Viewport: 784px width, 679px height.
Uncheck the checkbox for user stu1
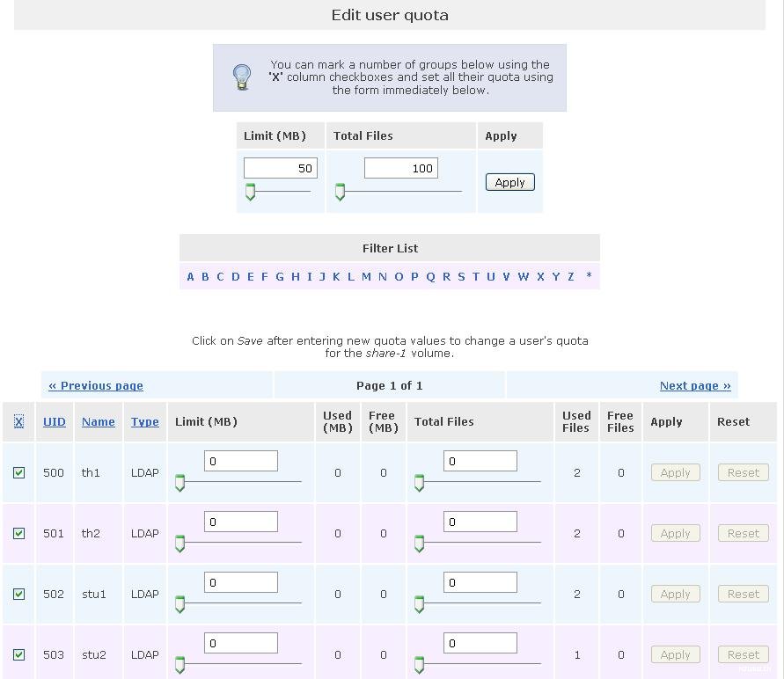[19, 594]
